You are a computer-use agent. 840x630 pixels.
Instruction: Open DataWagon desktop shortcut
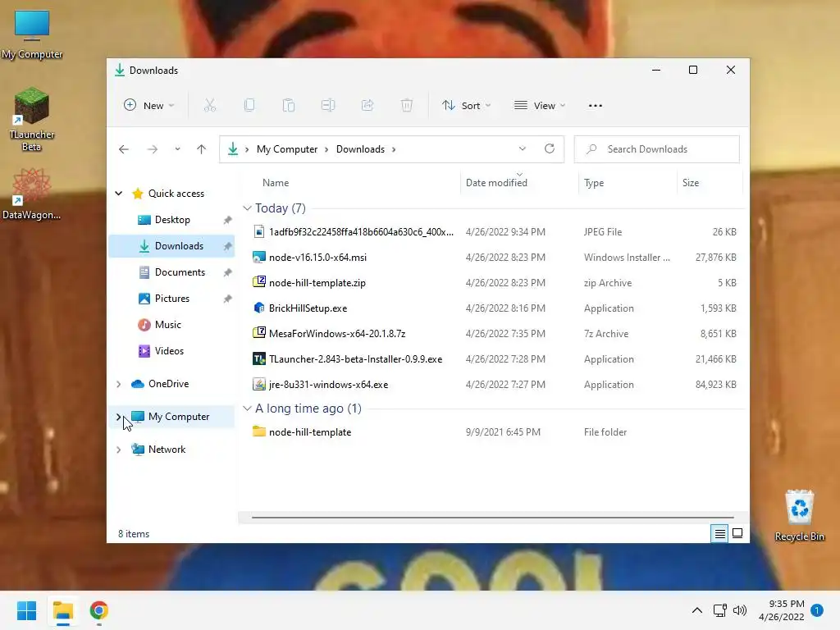point(32,194)
